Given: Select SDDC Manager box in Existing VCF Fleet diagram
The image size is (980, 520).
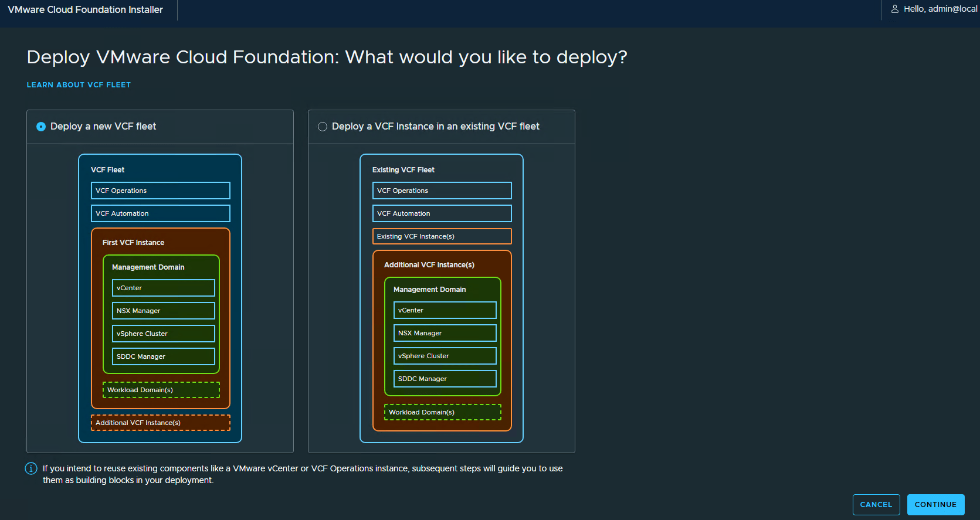Looking at the screenshot, I should click(x=445, y=379).
